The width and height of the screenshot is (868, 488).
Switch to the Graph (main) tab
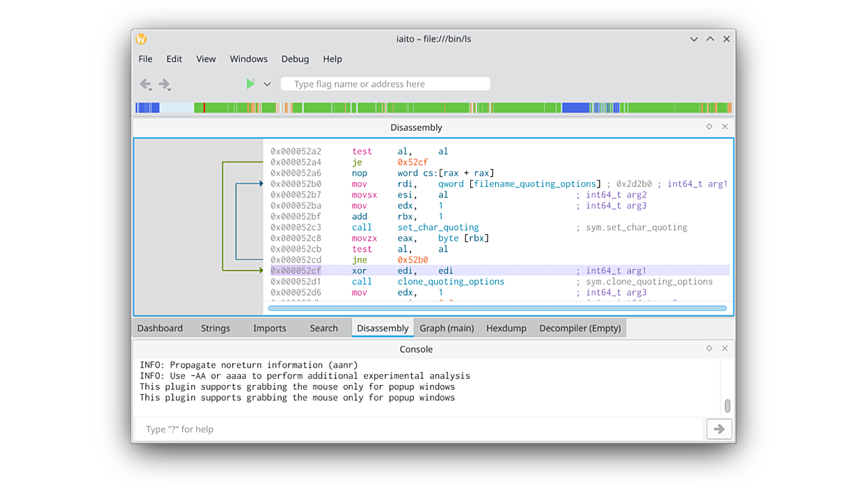point(447,328)
